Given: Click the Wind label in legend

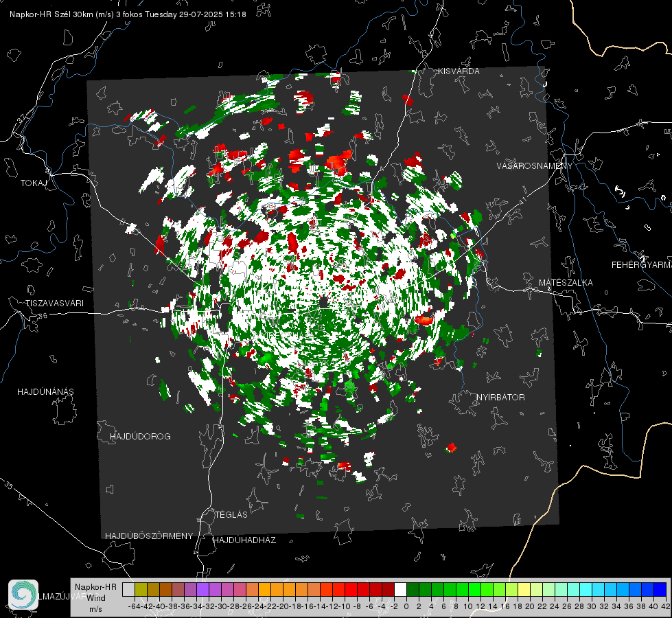Looking at the screenshot, I should coord(95,598).
